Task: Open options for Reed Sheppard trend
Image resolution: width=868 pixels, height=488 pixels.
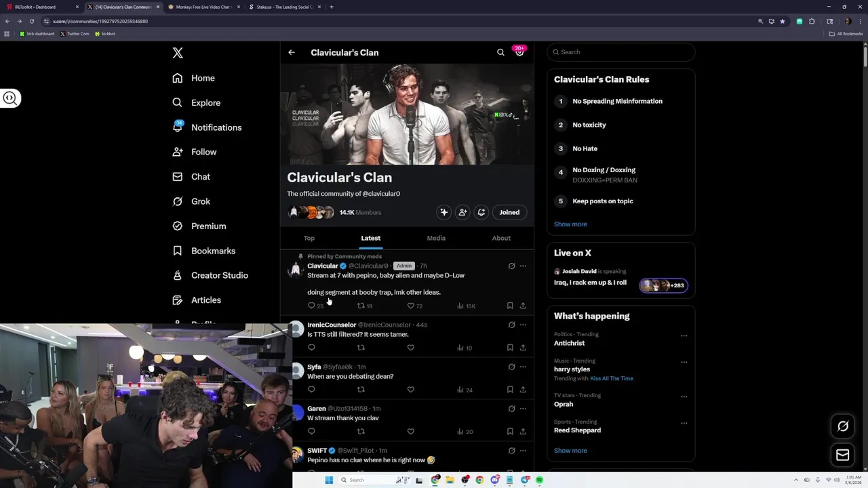Action: 684,423
